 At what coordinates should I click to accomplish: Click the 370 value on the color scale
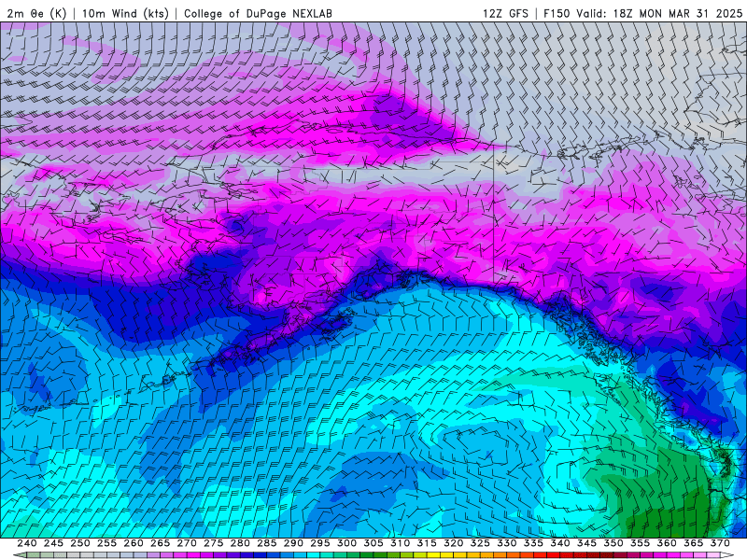(720, 543)
